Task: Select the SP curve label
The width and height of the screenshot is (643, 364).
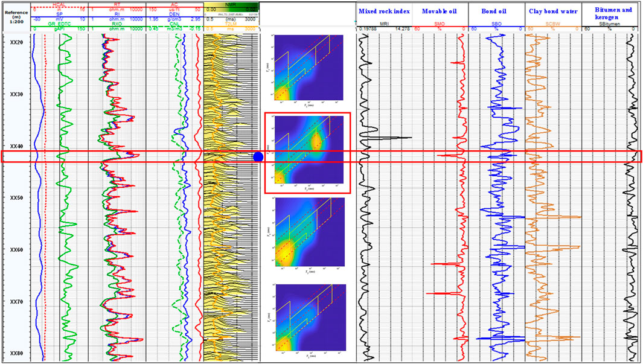Action: (59, 13)
